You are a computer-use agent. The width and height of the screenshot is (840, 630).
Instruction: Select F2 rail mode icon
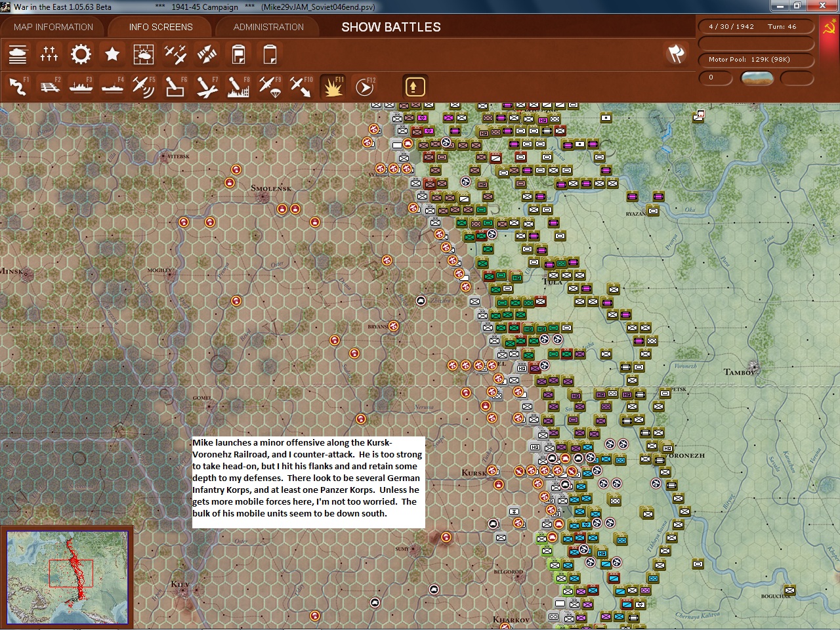(49, 87)
